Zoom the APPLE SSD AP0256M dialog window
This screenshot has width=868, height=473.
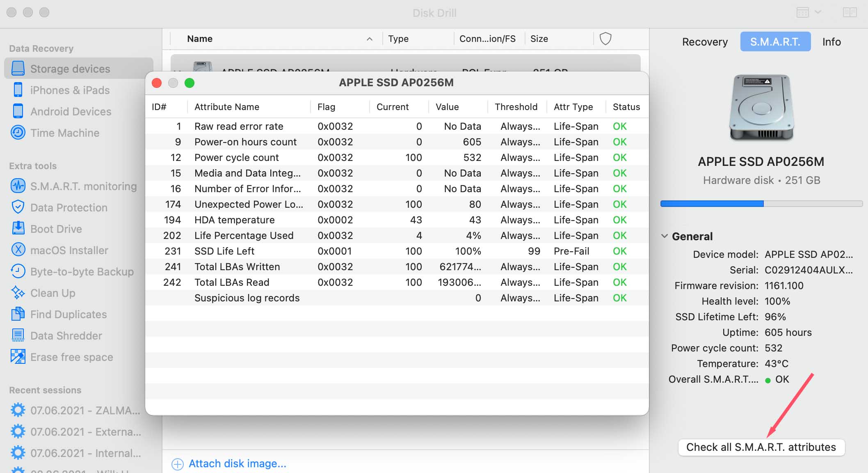tap(190, 83)
